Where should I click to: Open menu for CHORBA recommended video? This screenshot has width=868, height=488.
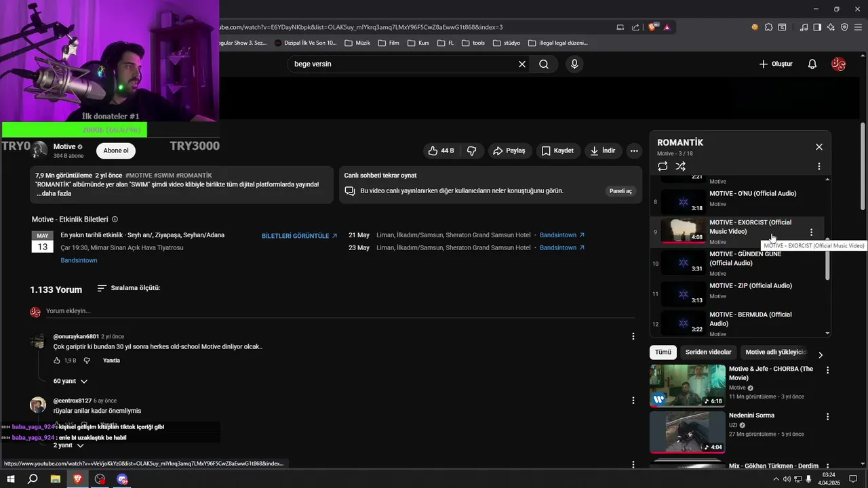(827, 370)
